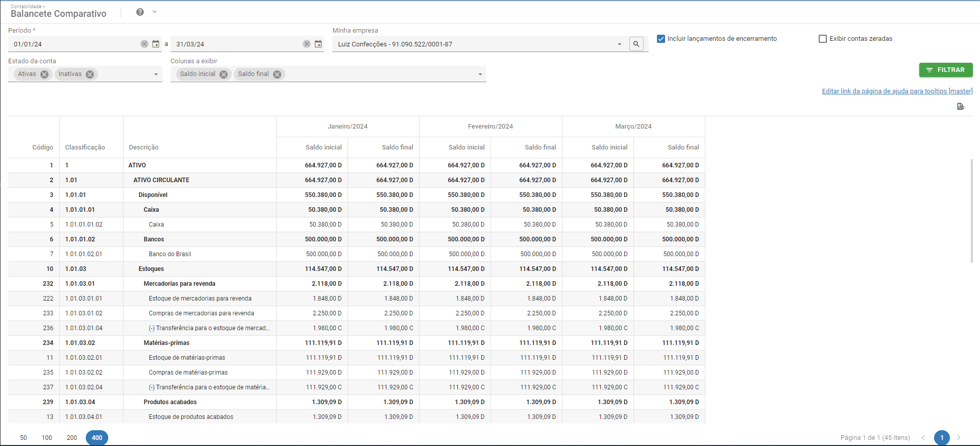Click the table's vertical scrollbar

click(x=971, y=211)
